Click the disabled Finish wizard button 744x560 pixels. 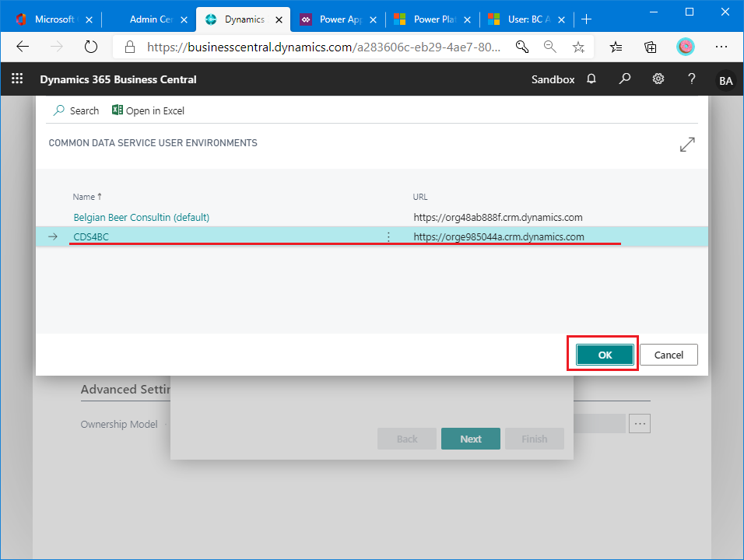535,439
